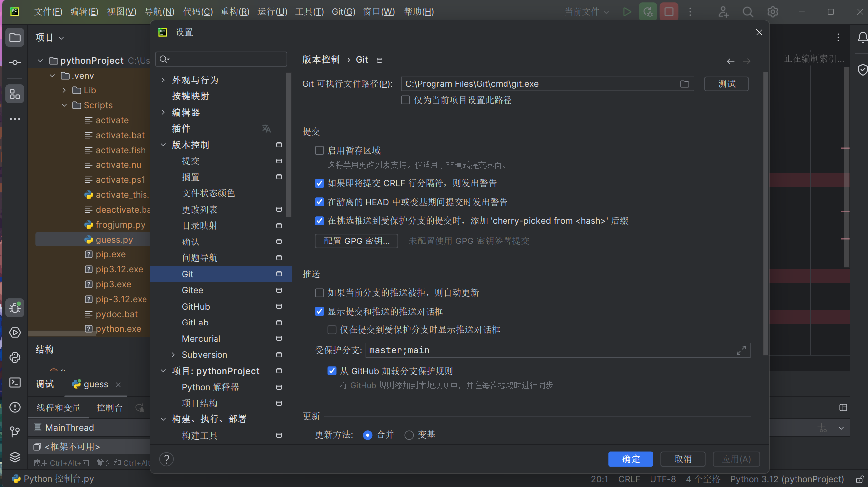Open the Project tool window folder icon
This screenshot has width=868, height=487.
click(15, 38)
